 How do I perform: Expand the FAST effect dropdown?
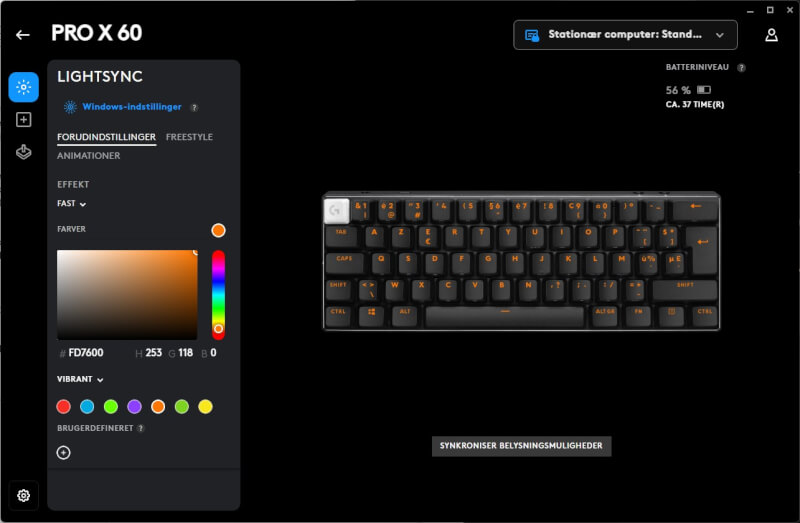click(71, 204)
